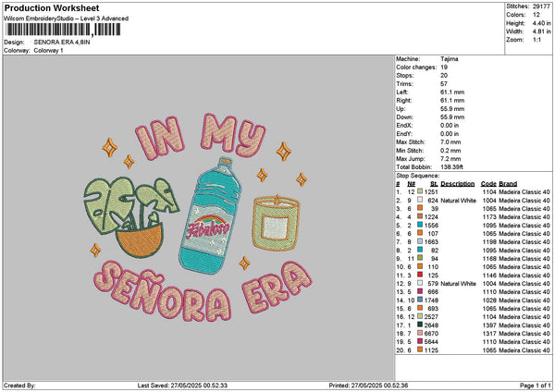Click the Production Worksheet title

pyautogui.click(x=52, y=7)
